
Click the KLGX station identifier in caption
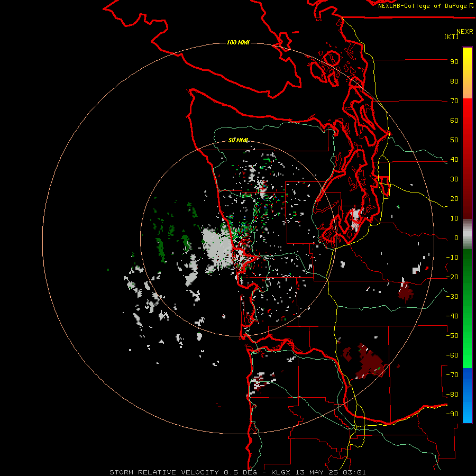point(282,472)
